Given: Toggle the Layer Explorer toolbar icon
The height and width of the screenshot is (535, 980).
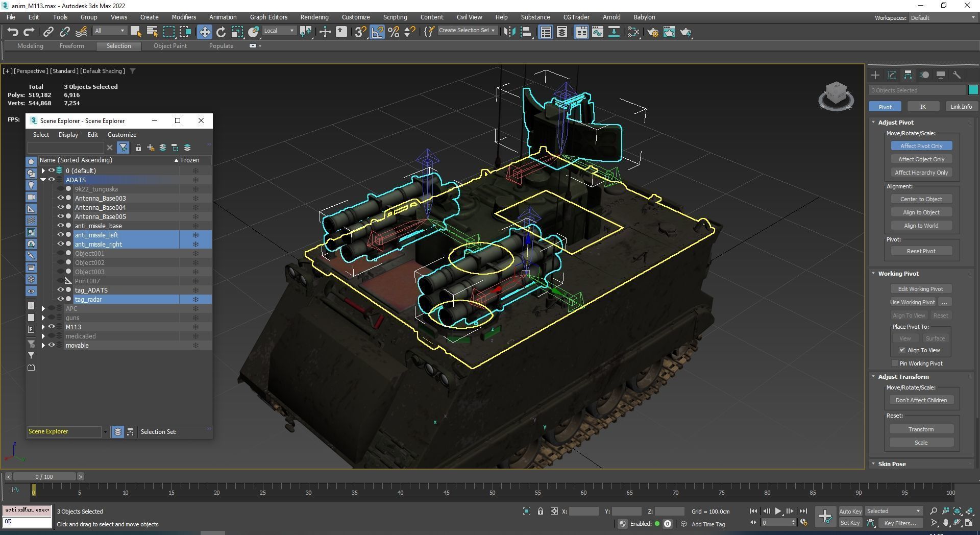Looking at the screenshot, I should [562, 32].
